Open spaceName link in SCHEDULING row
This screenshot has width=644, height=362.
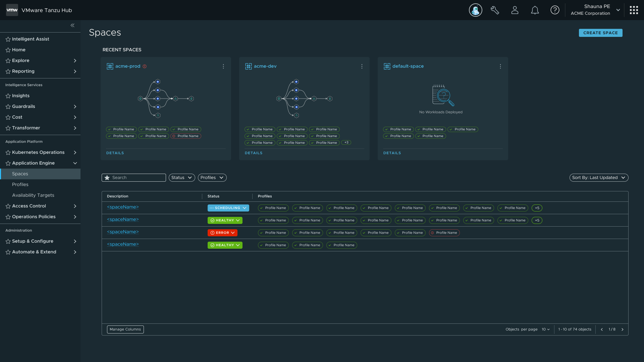[123, 207]
